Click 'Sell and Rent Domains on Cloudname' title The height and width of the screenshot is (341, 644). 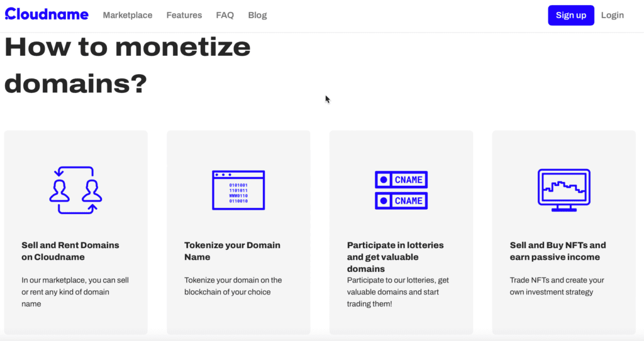70,251
